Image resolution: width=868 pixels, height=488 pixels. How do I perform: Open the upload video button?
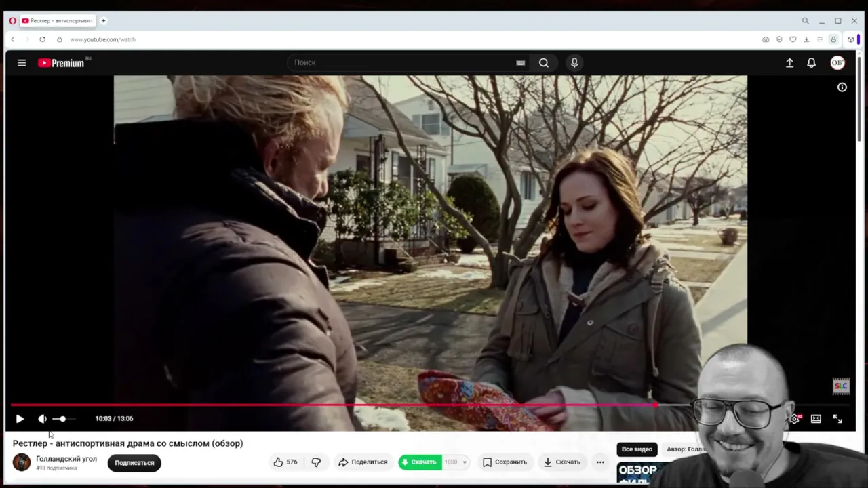(x=789, y=63)
